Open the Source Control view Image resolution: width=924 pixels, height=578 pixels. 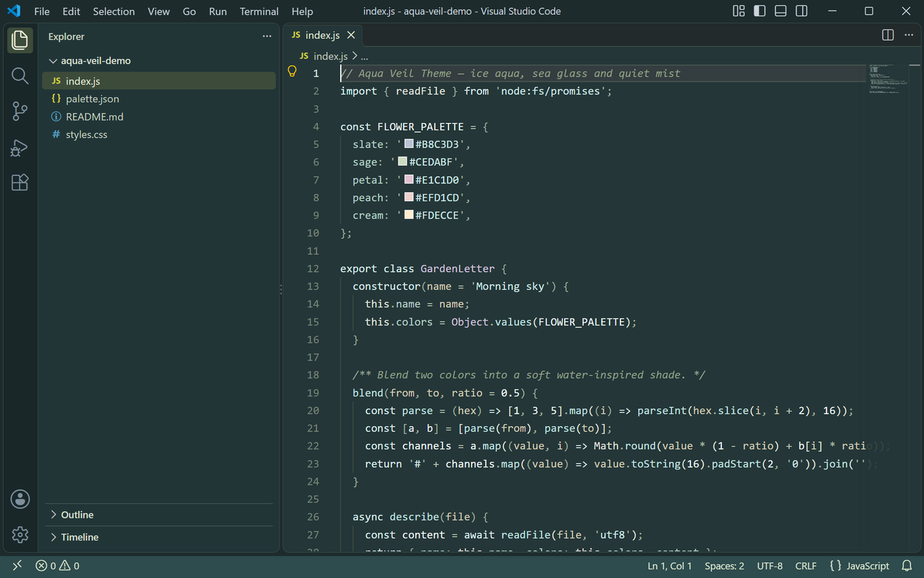click(x=20, y=111)
